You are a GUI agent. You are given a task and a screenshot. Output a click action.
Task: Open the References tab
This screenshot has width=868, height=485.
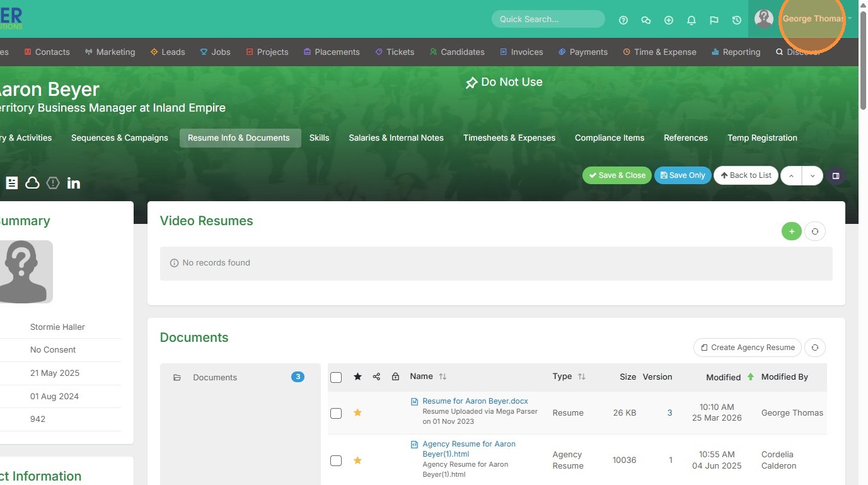(x=686, y=138)
